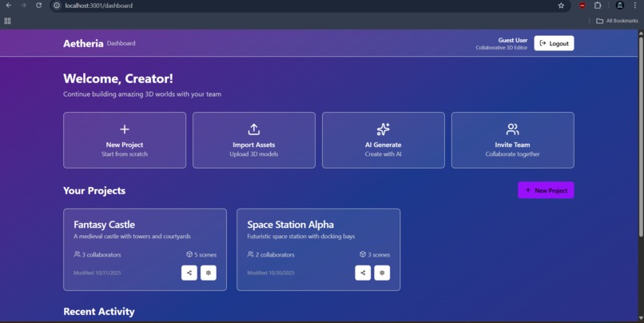The width and height of the screenshot is (644, 323).
Task: Open the New Project quick action card
Action: point(125,140)
